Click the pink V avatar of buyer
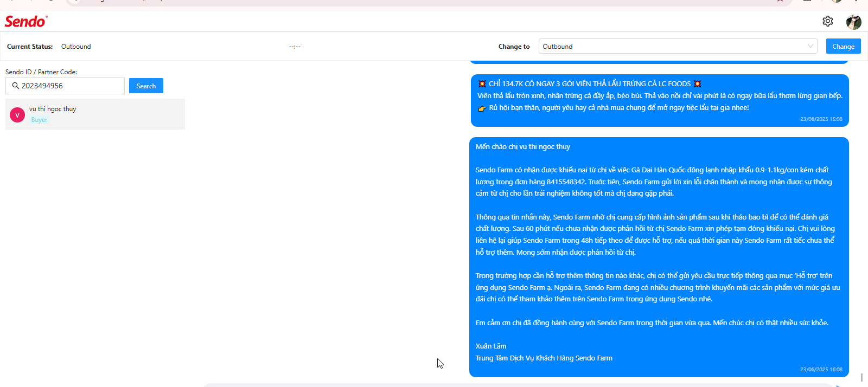The height and width of the screenshot is (387, 868). click(x=17, y=115)
